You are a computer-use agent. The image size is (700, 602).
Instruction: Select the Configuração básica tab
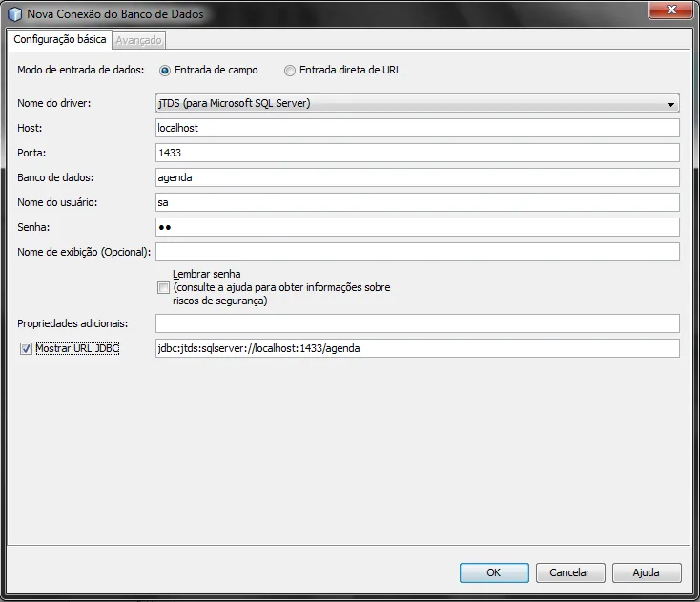(59, 39)
